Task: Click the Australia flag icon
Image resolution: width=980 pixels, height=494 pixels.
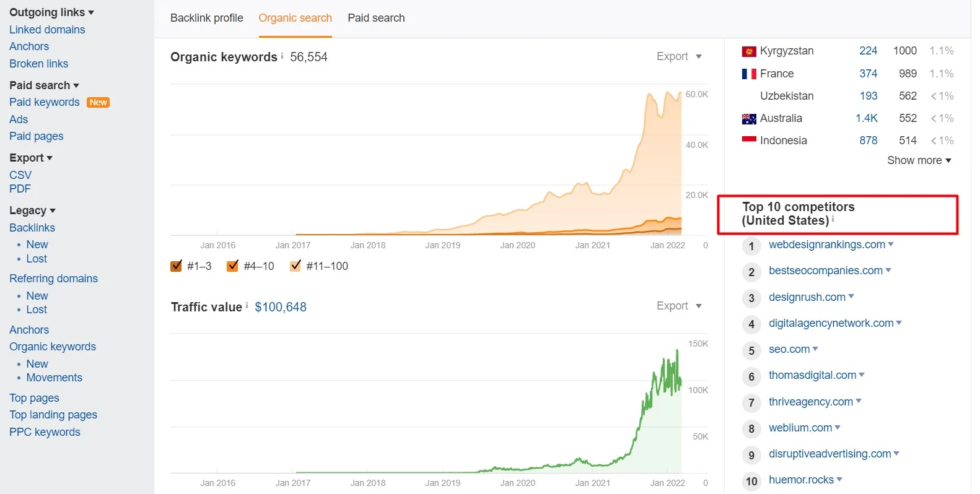Action: 749,119
